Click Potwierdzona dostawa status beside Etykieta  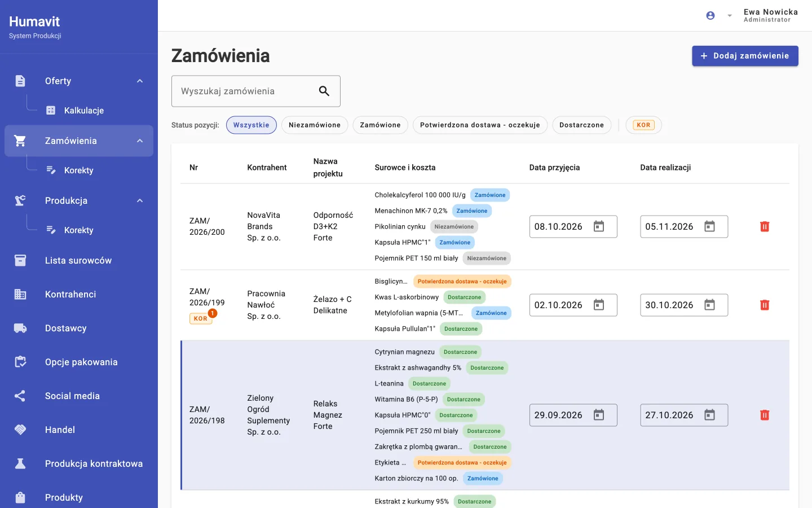point(462,462)
